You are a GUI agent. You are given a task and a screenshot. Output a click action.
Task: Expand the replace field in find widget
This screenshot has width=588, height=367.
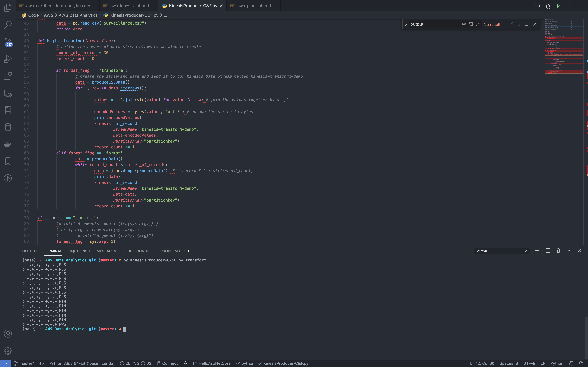[x=406, y=24]
